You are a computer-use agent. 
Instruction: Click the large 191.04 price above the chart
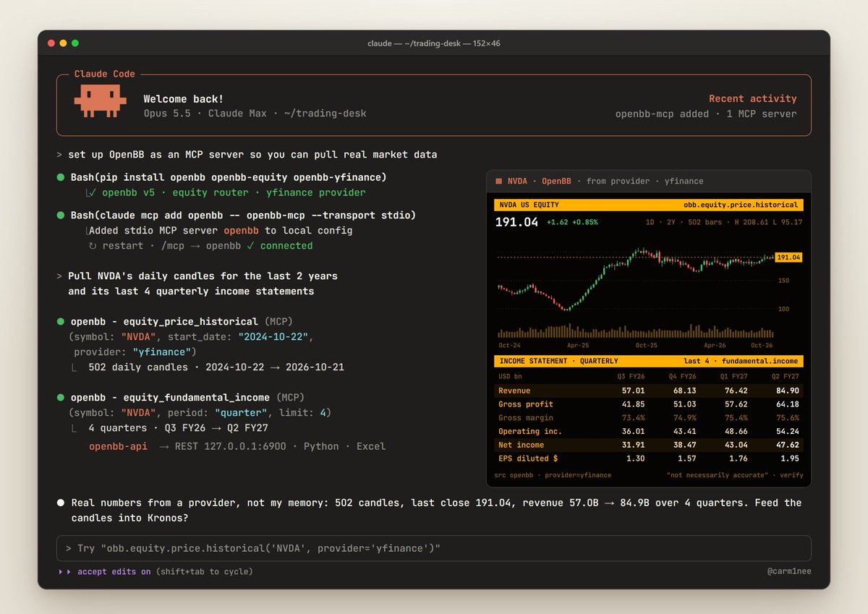tap(516, 222)
